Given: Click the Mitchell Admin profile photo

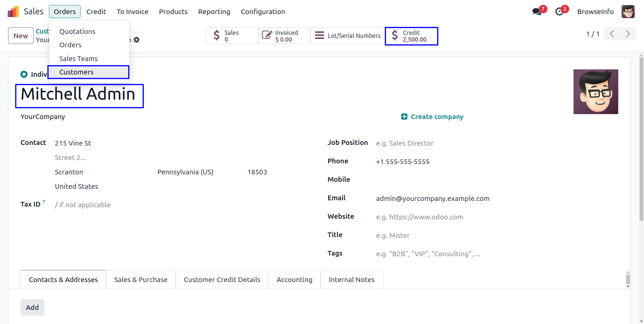Looking at the screenshot, I should [x=595, y=92].
